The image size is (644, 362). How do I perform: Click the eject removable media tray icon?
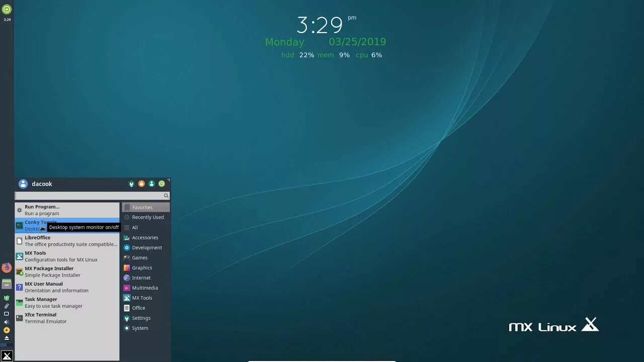pyautogui.click(x=7, y=338)
